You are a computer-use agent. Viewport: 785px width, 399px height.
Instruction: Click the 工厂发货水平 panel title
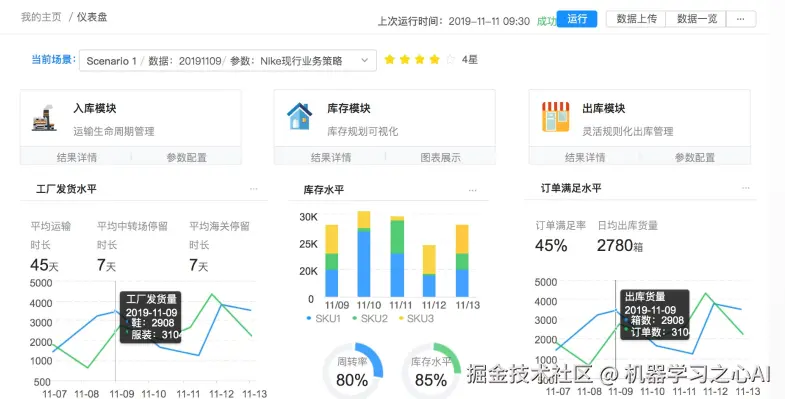[x=66, y=189]
